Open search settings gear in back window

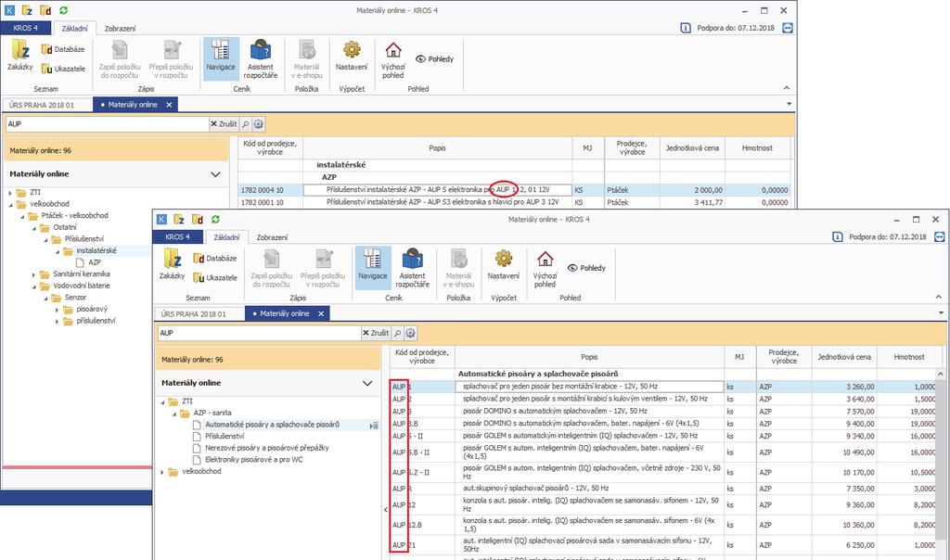259,124
